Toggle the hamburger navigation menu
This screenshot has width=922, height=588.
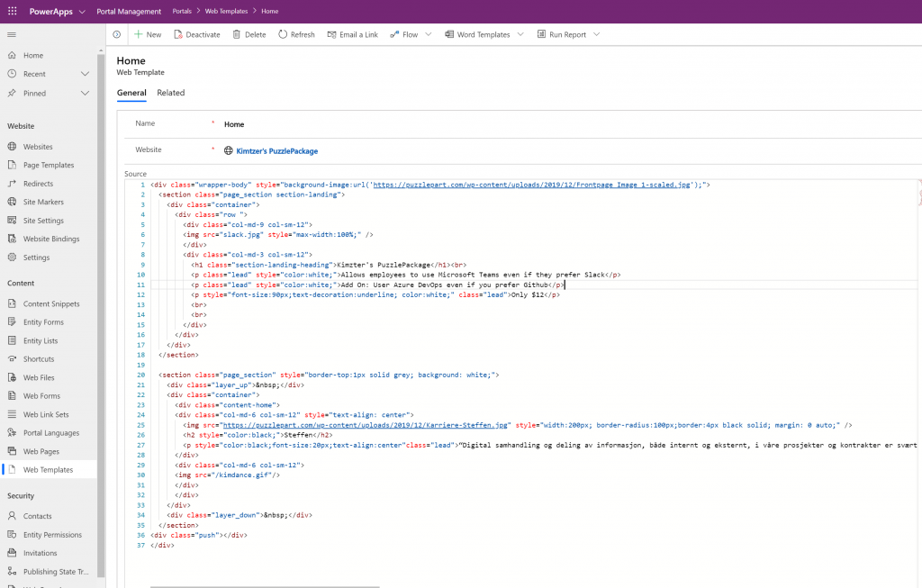(12, 35)
